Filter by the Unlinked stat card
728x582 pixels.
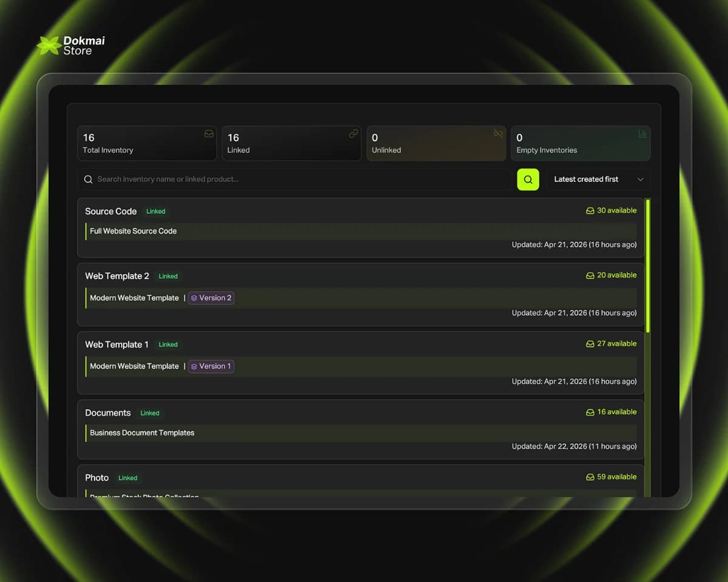pos(436,144)
